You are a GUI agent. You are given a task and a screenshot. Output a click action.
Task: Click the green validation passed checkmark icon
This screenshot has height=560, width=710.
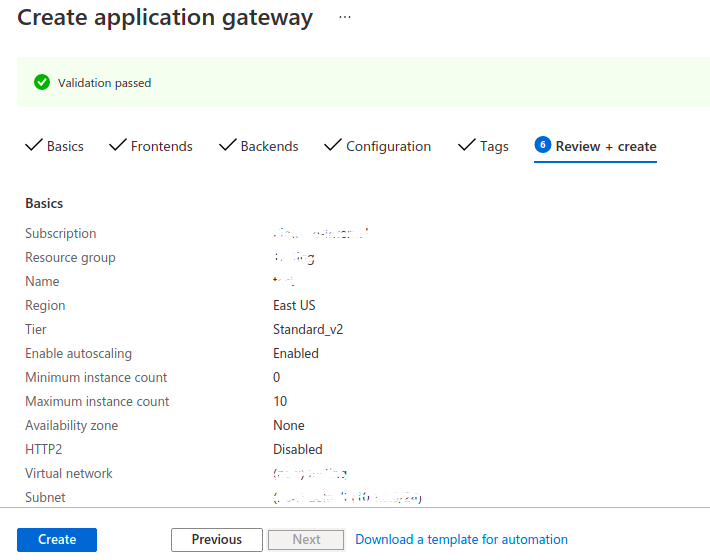[x=42, y=83]
